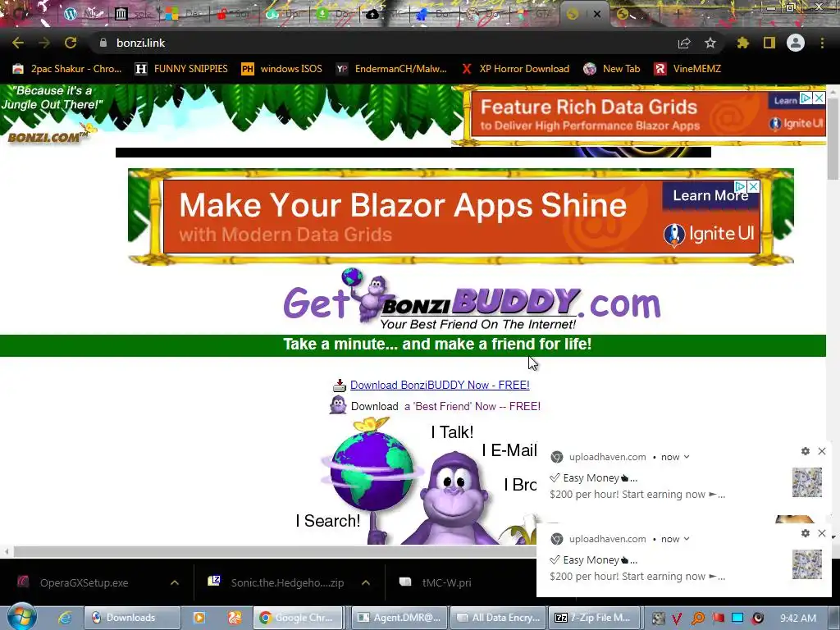Open the FUNNY SNIPPIES bookmark
This screenshot has width=840, height=630.
181,69
